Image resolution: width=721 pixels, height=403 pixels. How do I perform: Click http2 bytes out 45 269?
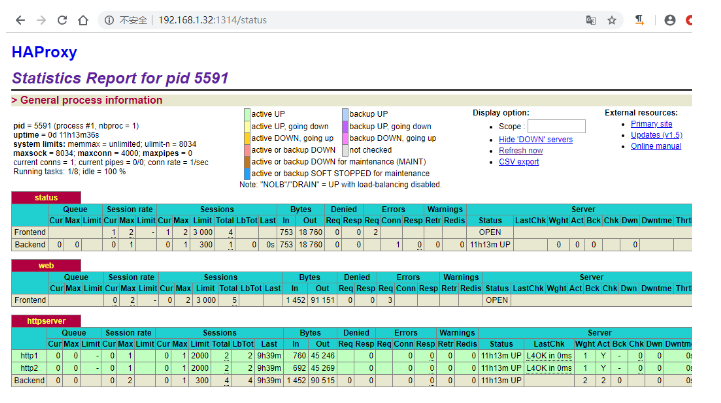click(322, 368)
